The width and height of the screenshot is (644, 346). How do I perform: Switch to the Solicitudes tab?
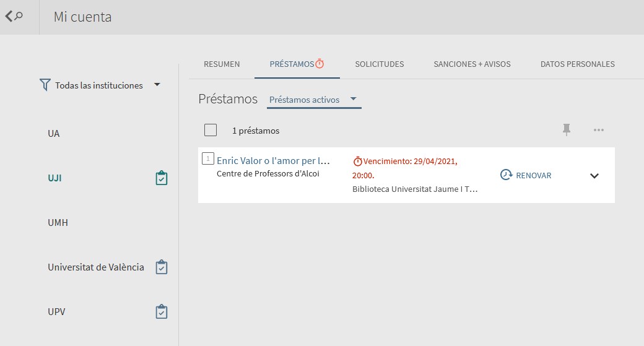point(380,64)
